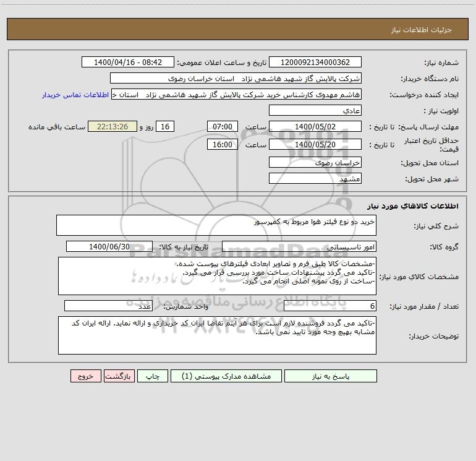This screenshot has width=476, height=461.
Task: Click the buyer organization name field
Action: (236, 78)
